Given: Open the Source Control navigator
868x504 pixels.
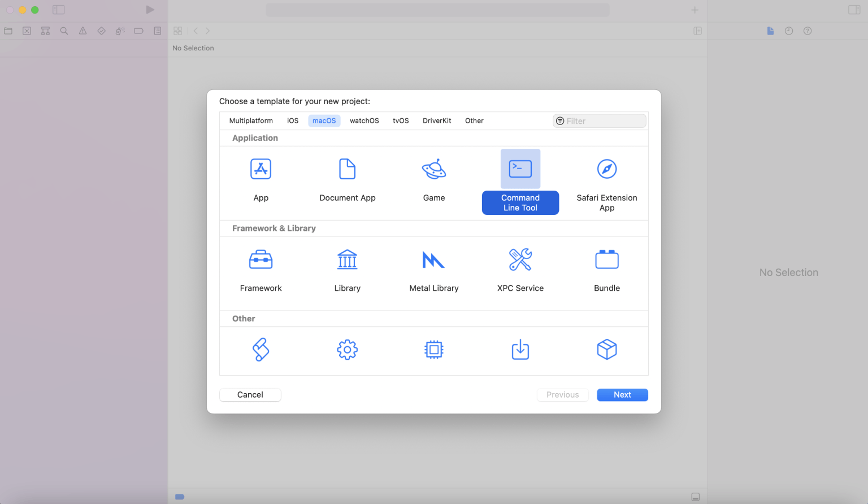Looking at the screenshot, I should tap(27, 31).
